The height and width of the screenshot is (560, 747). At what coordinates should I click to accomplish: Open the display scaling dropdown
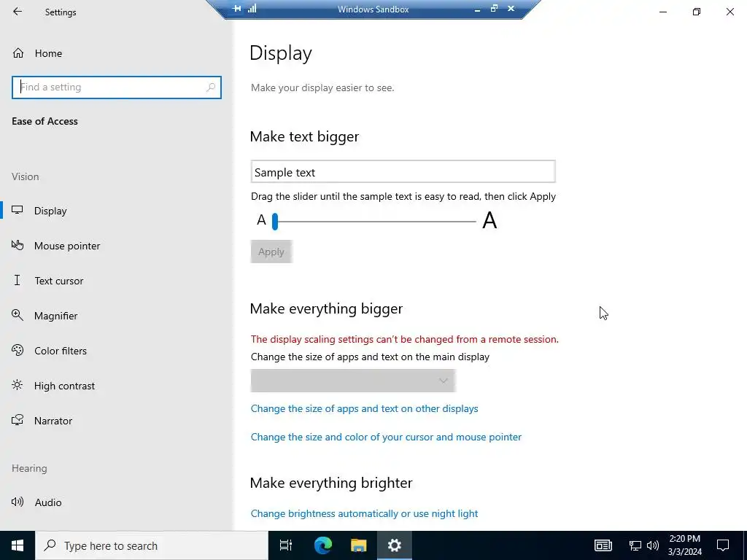click(353, 381)
